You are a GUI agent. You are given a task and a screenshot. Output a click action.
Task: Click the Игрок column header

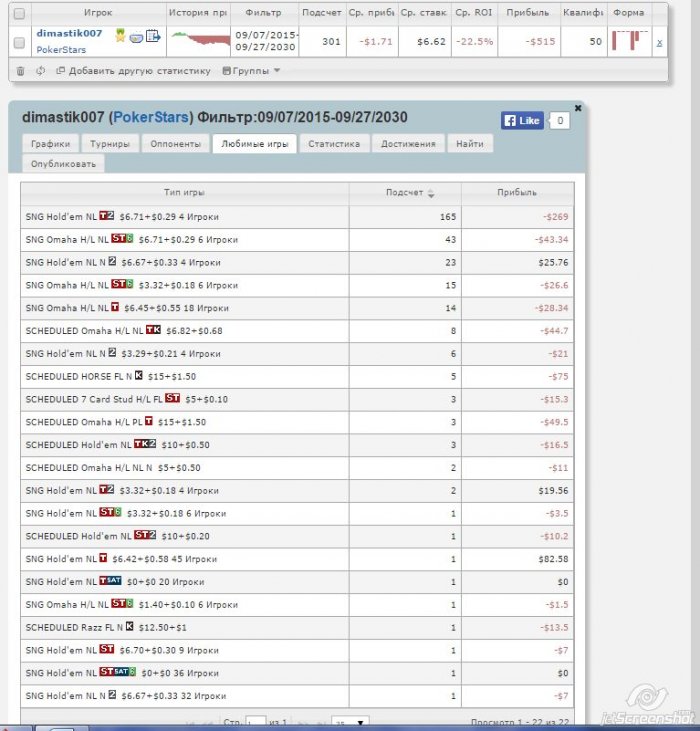click(98, 13)
